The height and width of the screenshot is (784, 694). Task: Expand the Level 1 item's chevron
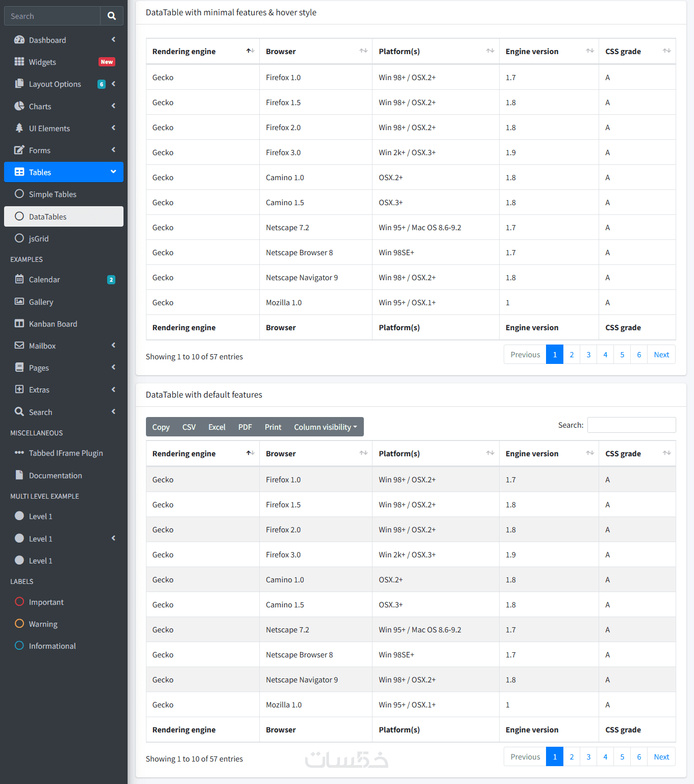[x=113, y=538]
